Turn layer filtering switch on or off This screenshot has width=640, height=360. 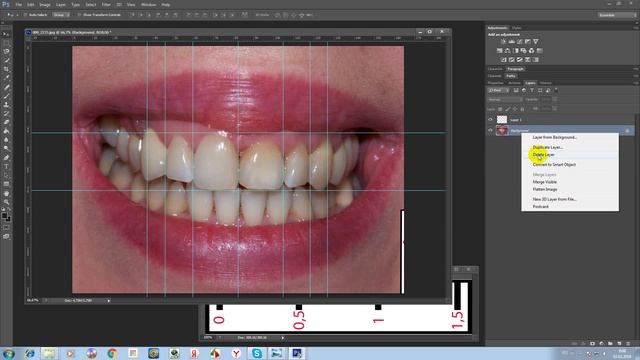click(x=556, y=90)
